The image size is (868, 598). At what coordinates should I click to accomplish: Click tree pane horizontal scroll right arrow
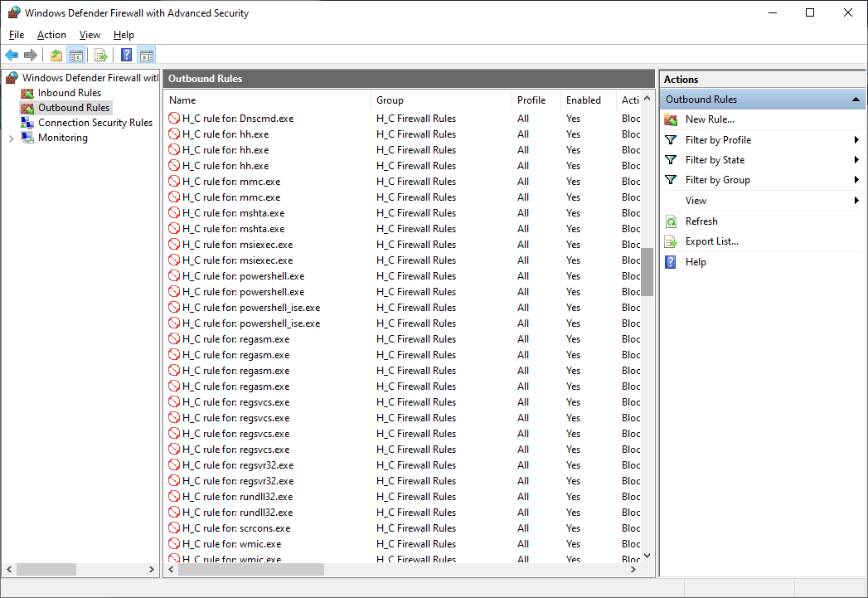152,569
